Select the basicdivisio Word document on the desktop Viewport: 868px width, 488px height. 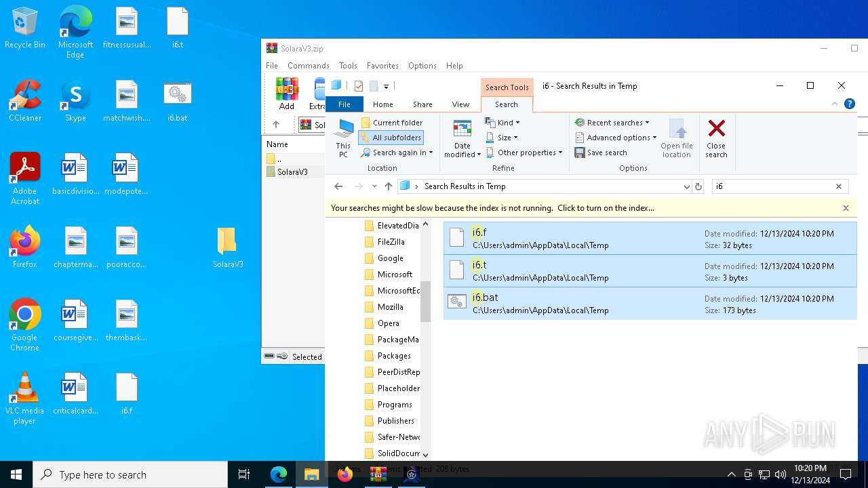(75, 174)
